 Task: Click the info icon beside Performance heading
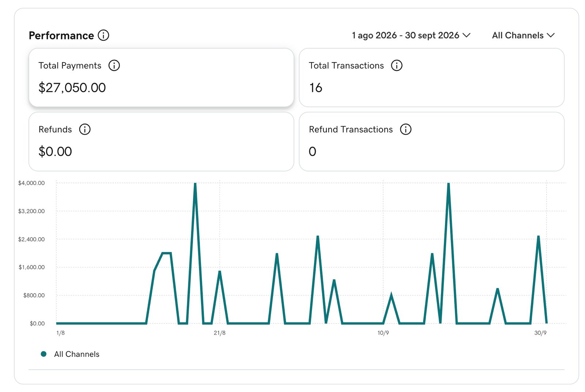tap(103, 35)
